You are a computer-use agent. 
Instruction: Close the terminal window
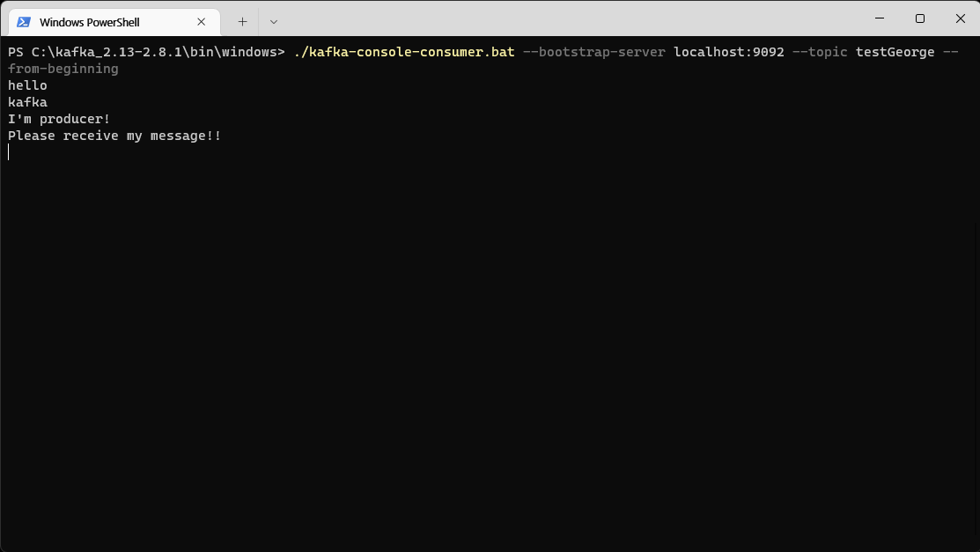tap(960, 18)
